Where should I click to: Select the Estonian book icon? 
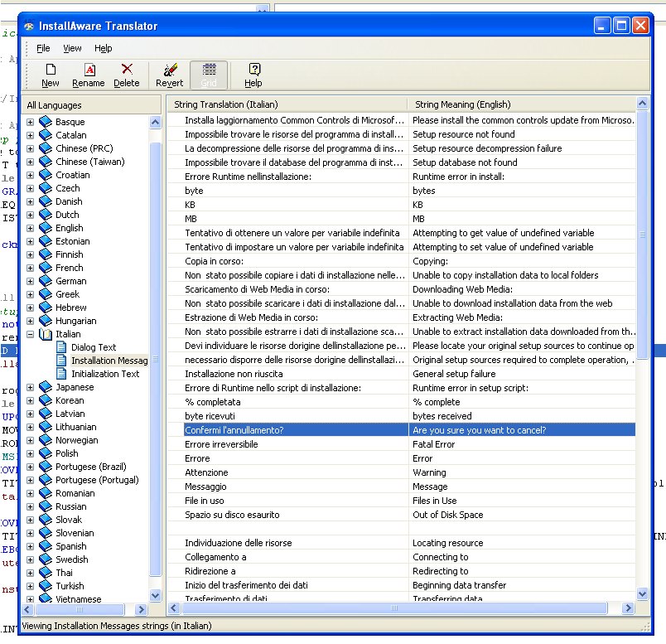[x=46, y=241]
